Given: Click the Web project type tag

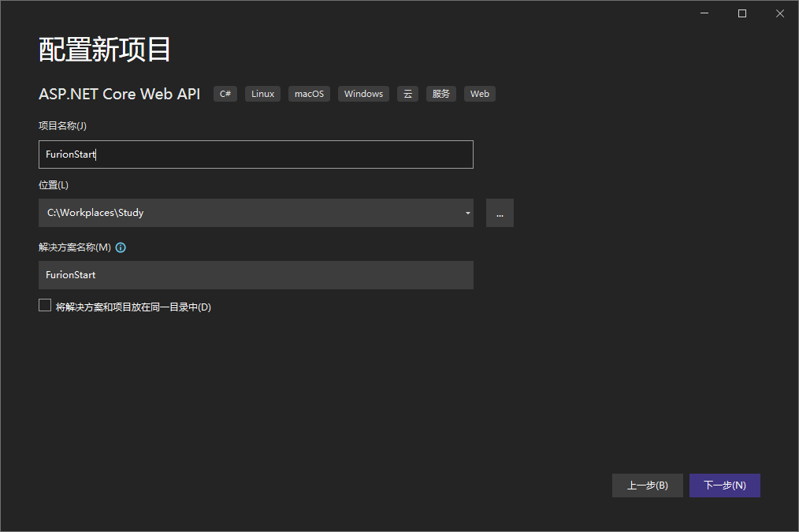Looking at the screenshot, I should pyautogui.click(x=479, y=94).
